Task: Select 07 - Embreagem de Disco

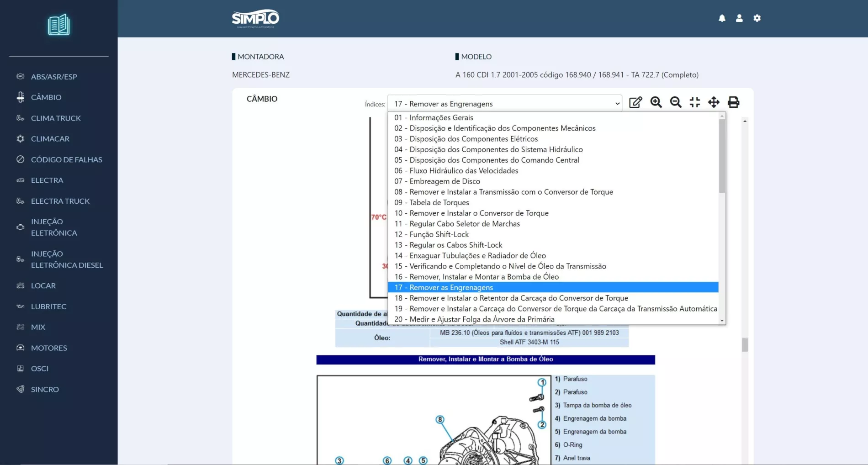Action: [553, 181]
